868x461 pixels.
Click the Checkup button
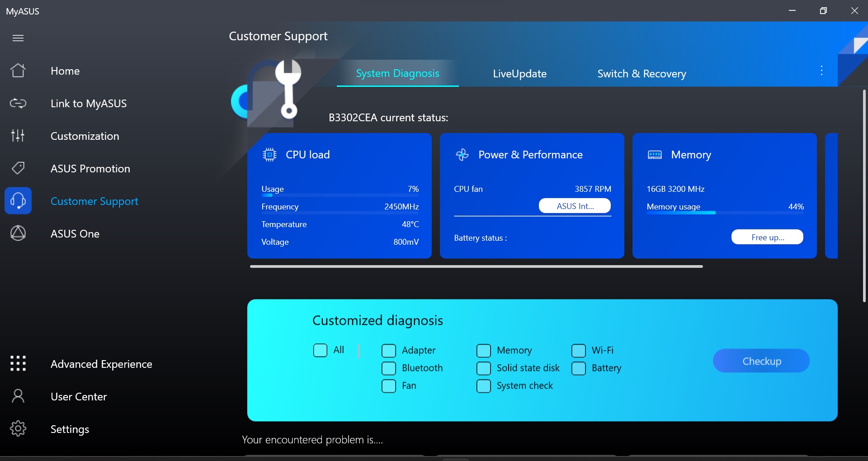pos(761,361)
